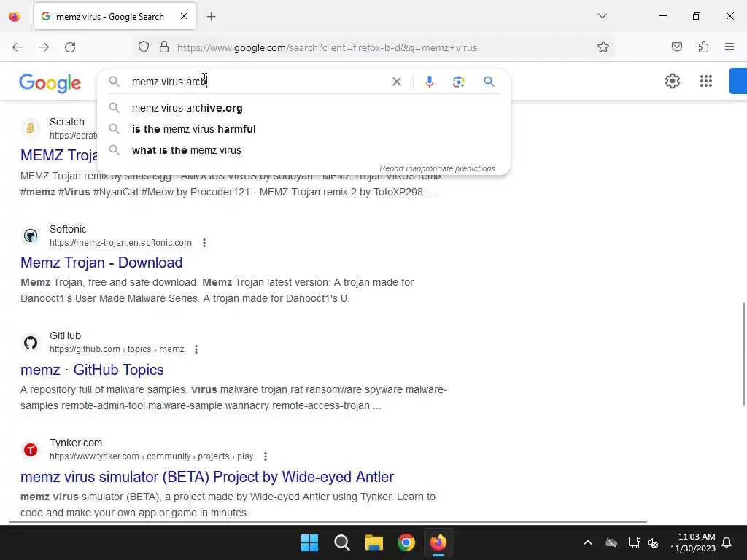Close the memz virus Google Search tab

pos(184,16)
